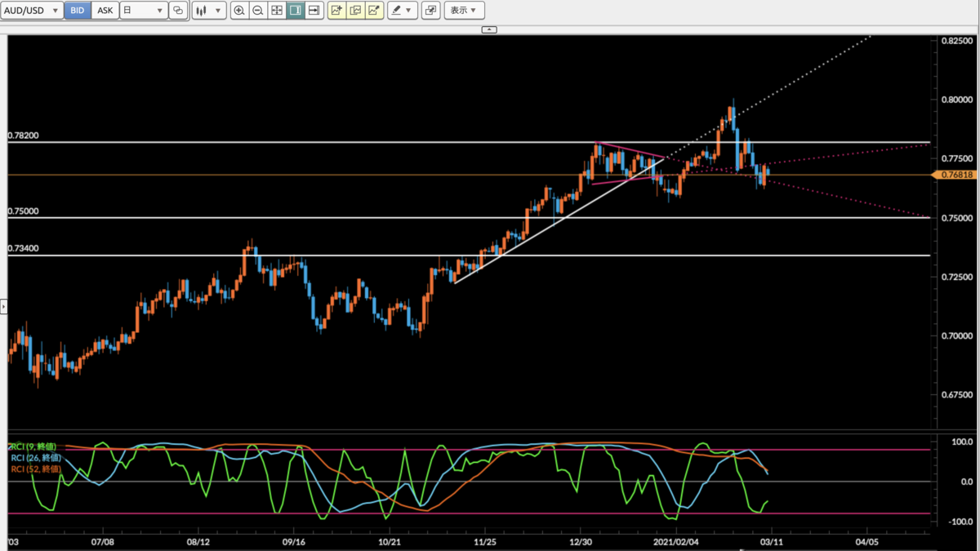Screen dimensions: 980x551
Task: Select the 0.75000 horizontal line label
Action: click(x=23, y=211)
